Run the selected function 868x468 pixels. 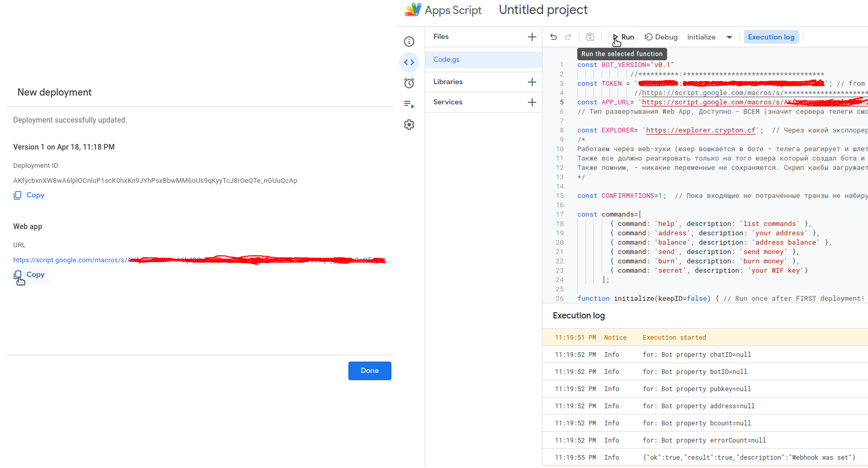coord(623,37)
